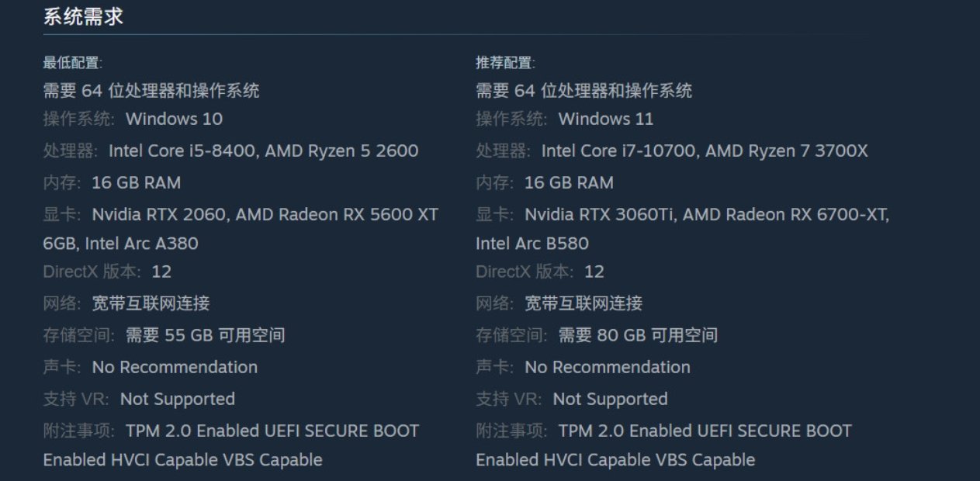Image resolution: width=980 pixels, height=481 pixels.
Task: Click Not Supported under 推荐配置
Action: pyautogui.click(x=610, y=399)
